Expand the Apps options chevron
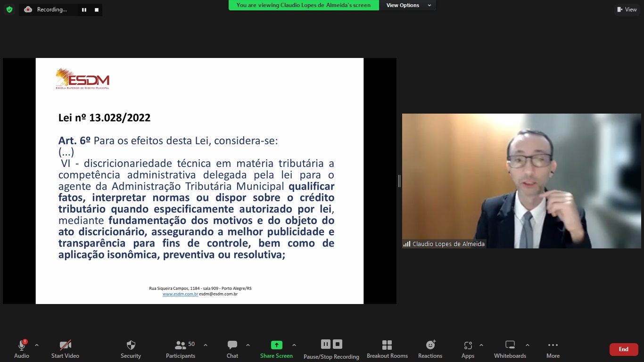The image size is (644, 362). click(x=481, y=345)
